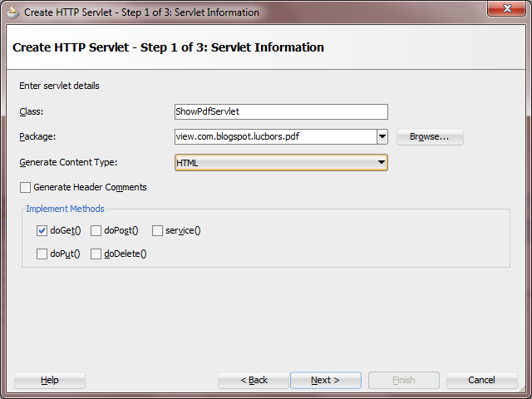Click the Generate Content Type label
This screenshot has width=532, height=399.
pos(68,163)
